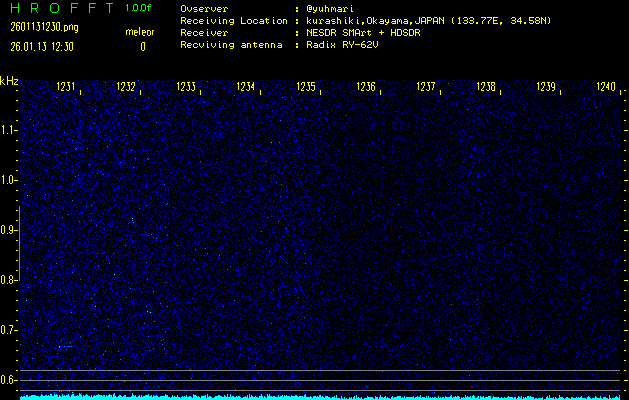Screen dimensions: 629x400
Task: Click the kHz axis unit label
Action: click(9, 81)
